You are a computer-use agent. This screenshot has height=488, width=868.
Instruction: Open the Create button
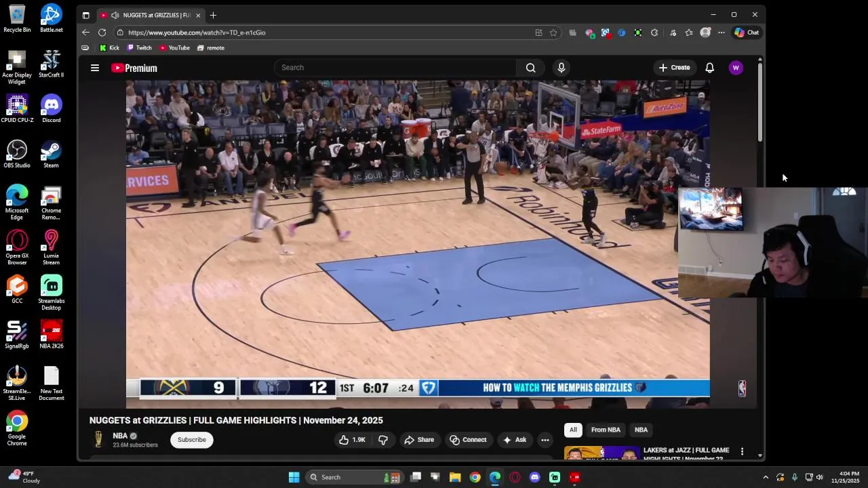click(x=674, y=68)
